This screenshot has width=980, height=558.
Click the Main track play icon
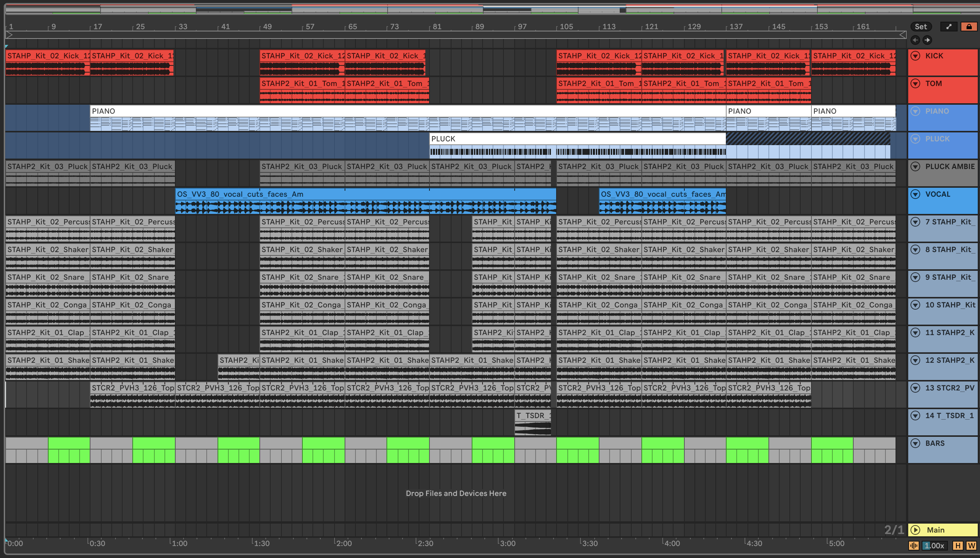(915, 530)
